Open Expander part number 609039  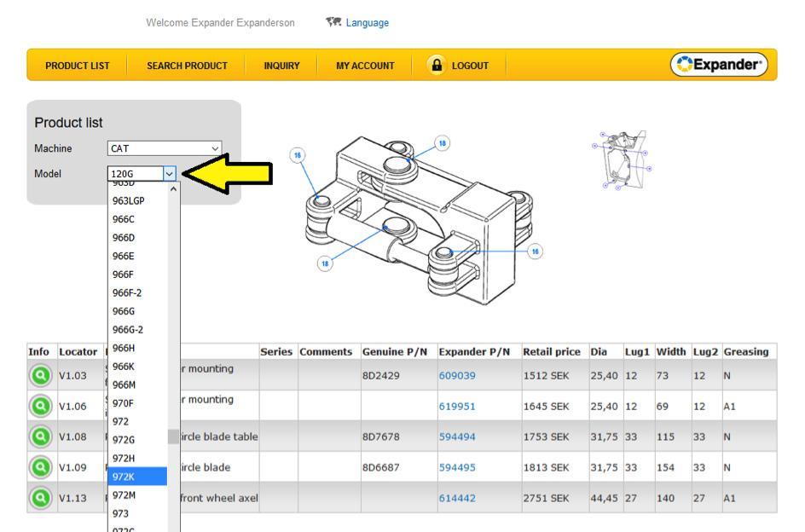tap(457, 375)
